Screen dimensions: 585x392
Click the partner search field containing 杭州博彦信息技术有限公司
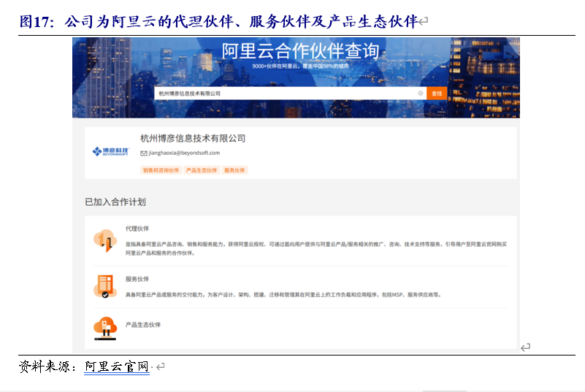click(290, 93)
